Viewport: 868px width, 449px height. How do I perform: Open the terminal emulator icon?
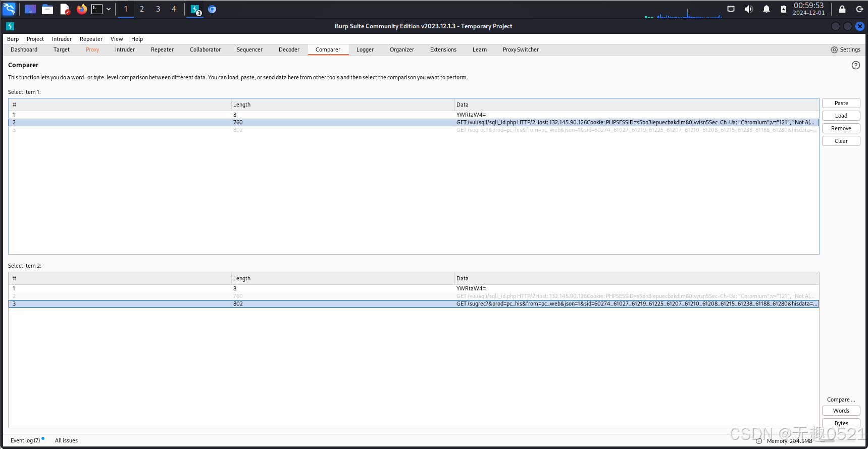click(x=97, y=9)
